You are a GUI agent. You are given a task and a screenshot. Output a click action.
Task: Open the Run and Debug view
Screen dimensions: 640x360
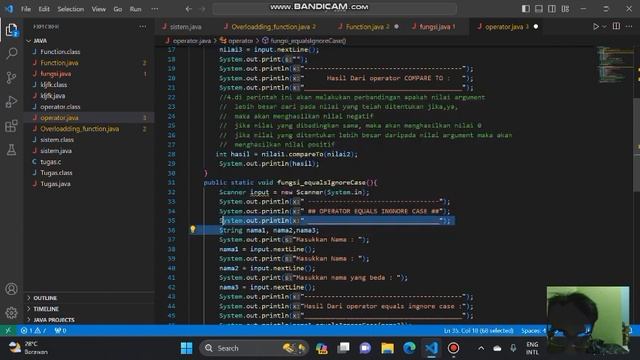[x=11, y=102]
